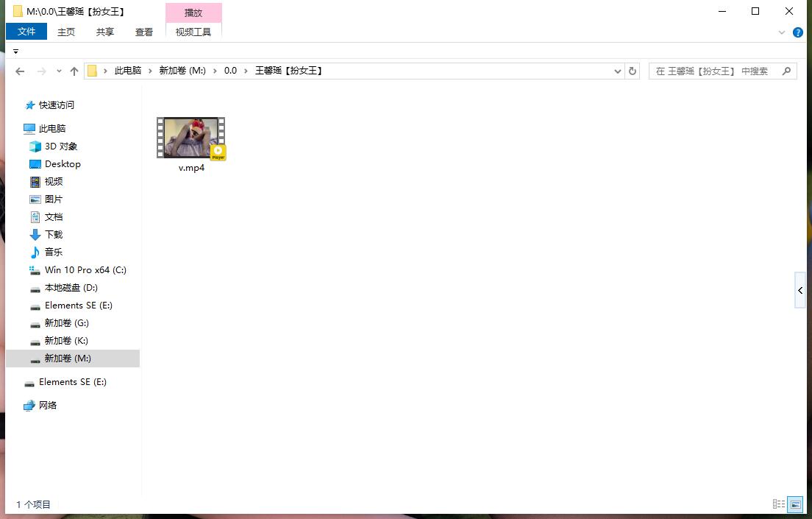Viewport: 812px width, 519px height.
Task: Open 下载 folder in navigation pane
Action: click(x=53, y=235)
